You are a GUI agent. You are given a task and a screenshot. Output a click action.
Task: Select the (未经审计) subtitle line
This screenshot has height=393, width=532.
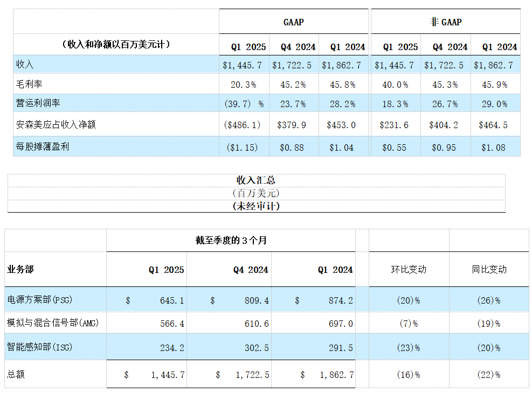point(256,206)
